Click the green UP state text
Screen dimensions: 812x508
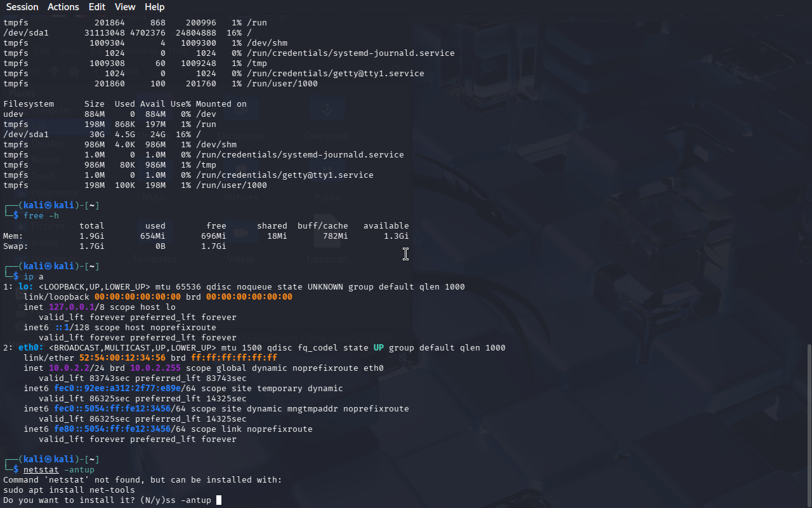click(378, 348)
